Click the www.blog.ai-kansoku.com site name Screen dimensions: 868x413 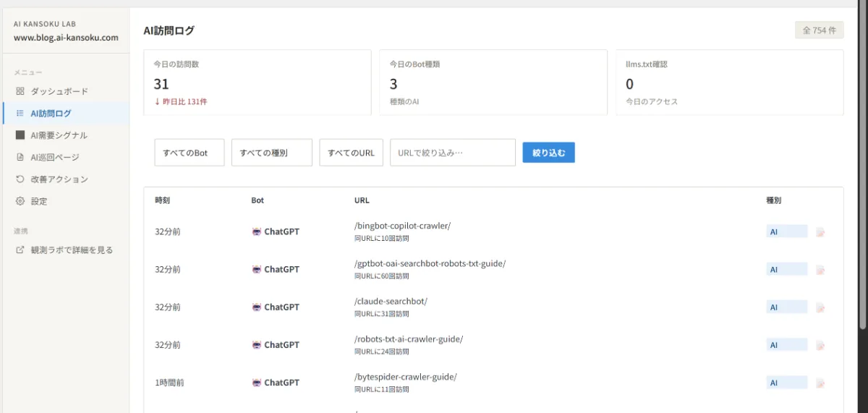66,38
